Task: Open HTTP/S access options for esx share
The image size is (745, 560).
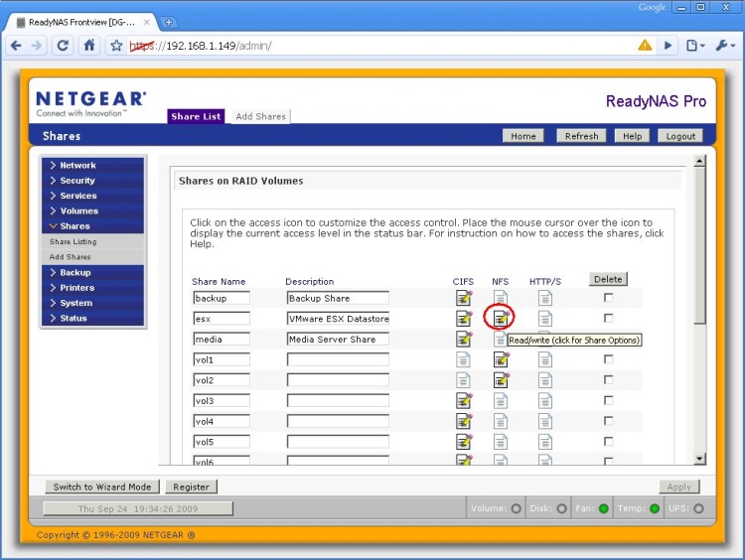Action: click(545, 319)
